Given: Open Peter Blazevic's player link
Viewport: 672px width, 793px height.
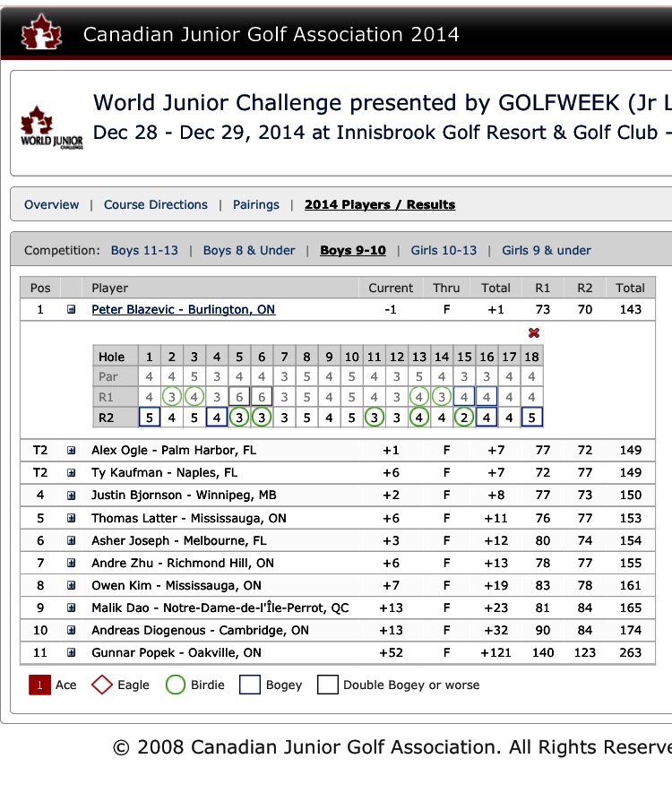Looking at the screenshot, I should pos(183,309).
